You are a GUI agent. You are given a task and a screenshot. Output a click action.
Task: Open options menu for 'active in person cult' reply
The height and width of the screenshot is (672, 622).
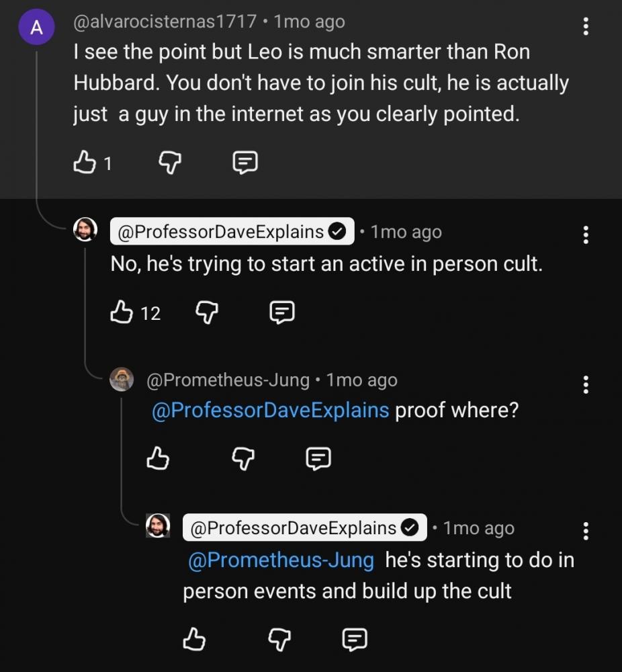tap(586, 235)
